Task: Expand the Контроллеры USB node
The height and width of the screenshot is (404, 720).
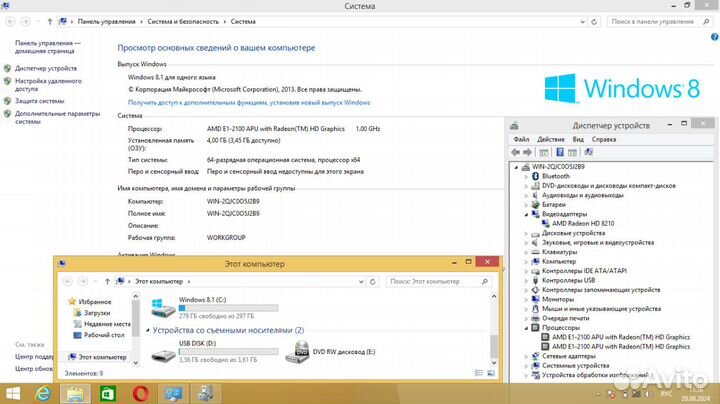Action: tap(526, 281)
